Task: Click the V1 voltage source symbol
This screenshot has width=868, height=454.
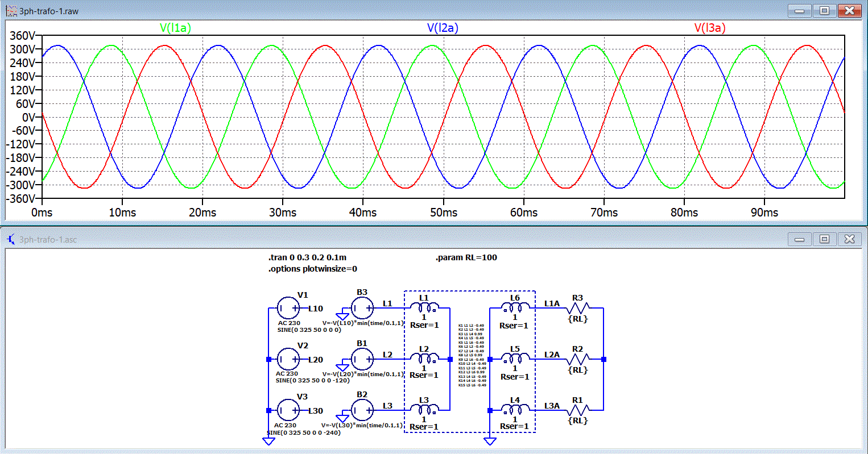Action: [x=288, y=309]
